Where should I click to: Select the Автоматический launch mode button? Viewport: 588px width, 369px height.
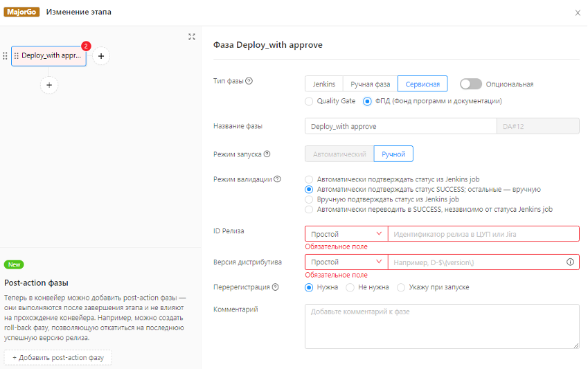tap(339, 154)
